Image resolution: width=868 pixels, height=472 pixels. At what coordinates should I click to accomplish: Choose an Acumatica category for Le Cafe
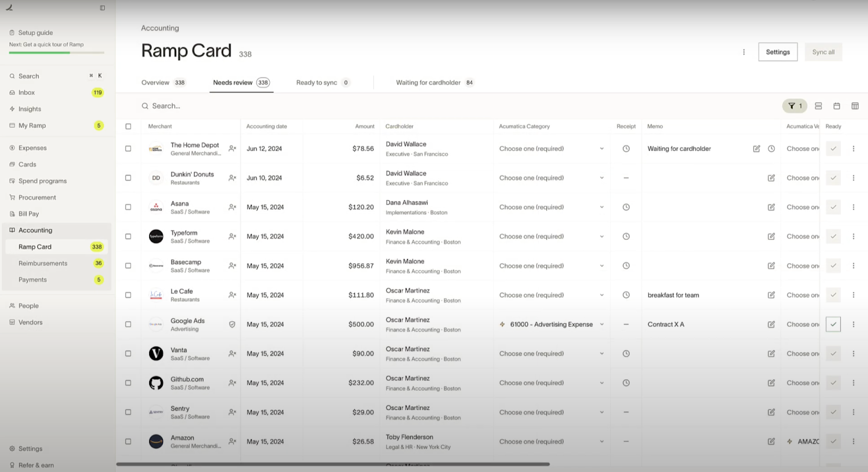[551, 295]
